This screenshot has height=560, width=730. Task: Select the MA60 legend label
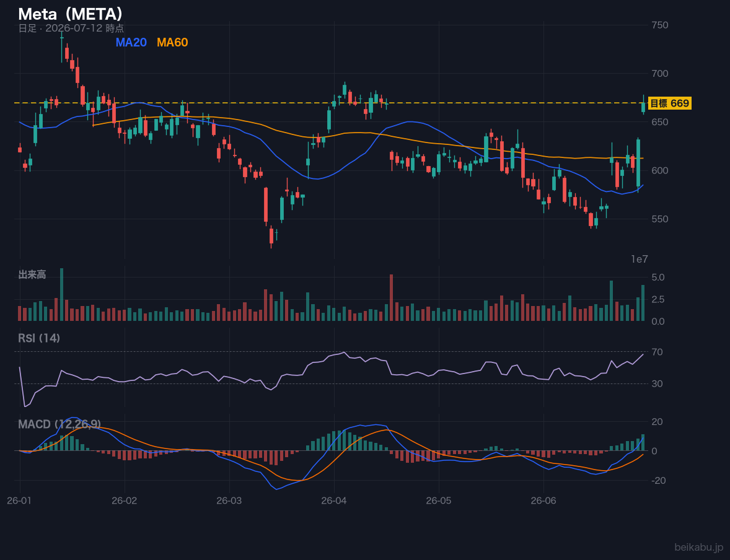click(x=172, y=42)
